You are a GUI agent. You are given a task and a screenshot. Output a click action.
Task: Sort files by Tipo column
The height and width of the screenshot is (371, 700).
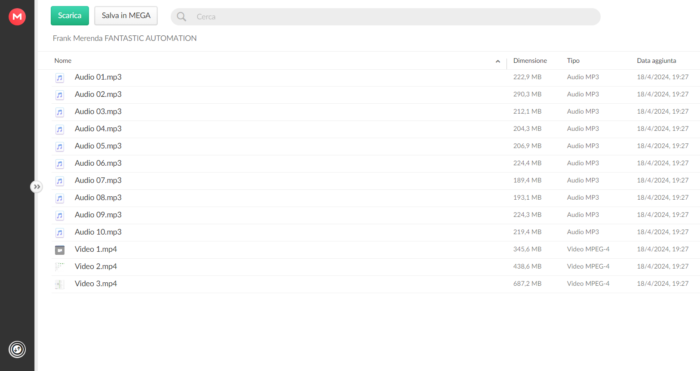click(x=573, y=60)
